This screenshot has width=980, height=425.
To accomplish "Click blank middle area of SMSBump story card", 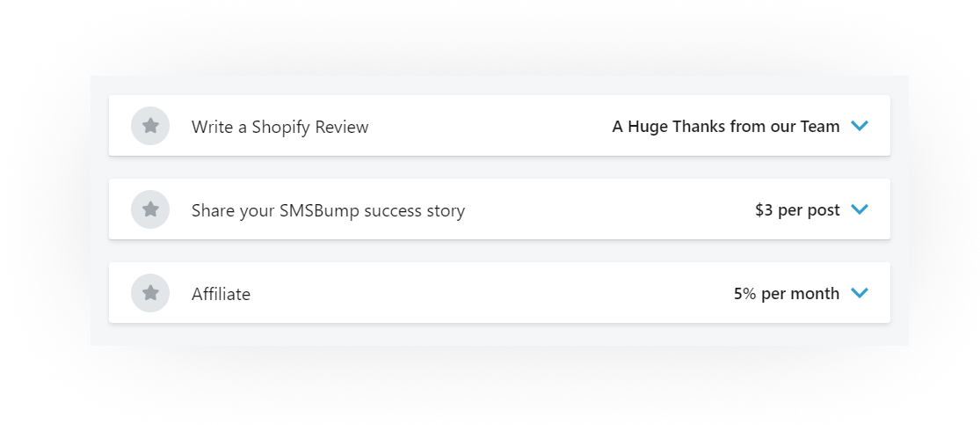I will click(x=609, y=209).
